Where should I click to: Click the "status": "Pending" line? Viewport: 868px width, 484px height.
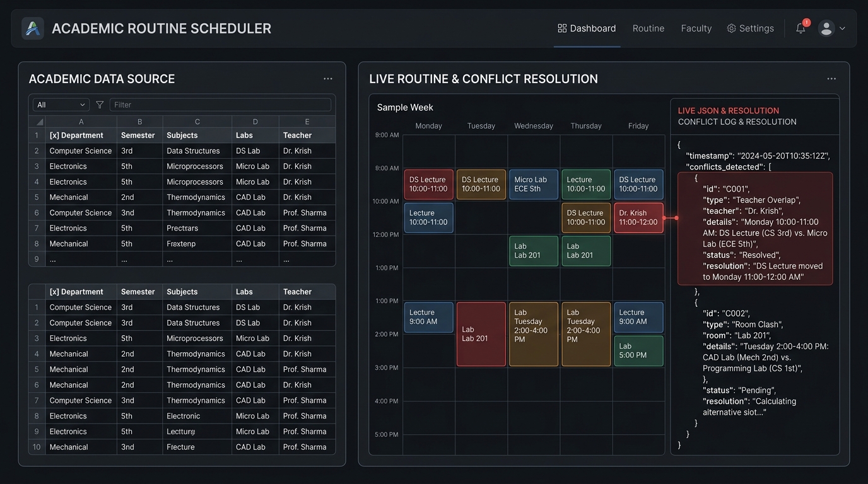[x=739, y=390]
